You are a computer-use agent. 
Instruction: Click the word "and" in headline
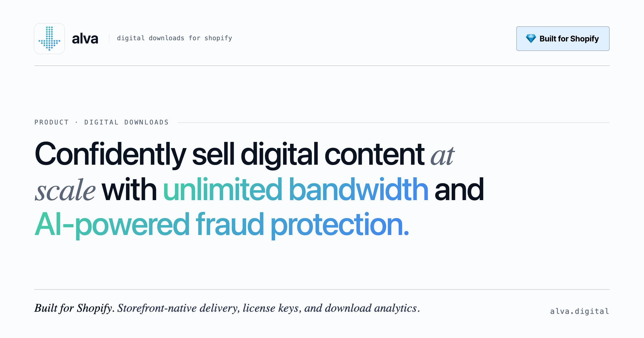click(x=459, y=190)
